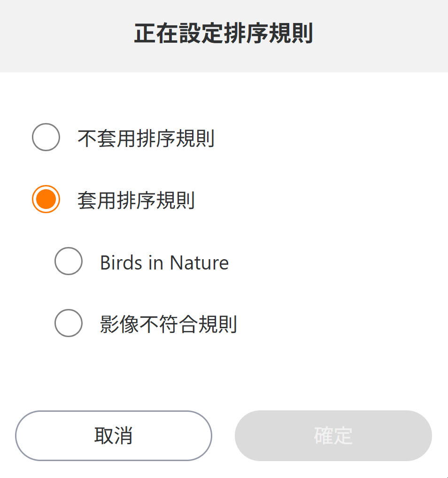The image size is (448, 478).
Task: Enable the images-not-matching-rules option 影像不符合規則
Action: (69, 323)
